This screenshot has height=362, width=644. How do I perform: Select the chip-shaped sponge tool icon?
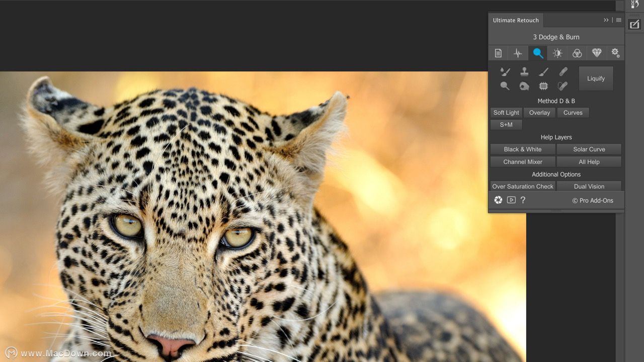point(543,86)
